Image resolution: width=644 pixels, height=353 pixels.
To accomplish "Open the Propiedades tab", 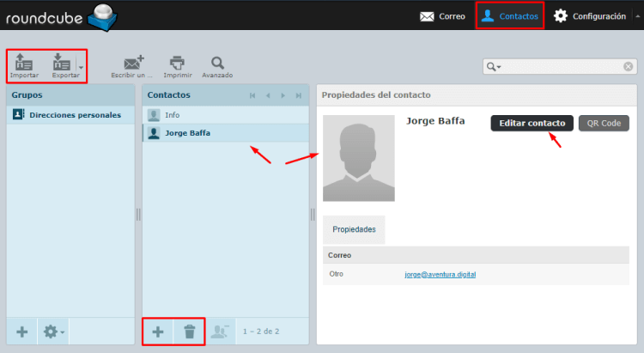I will click(x=354, y=230).
